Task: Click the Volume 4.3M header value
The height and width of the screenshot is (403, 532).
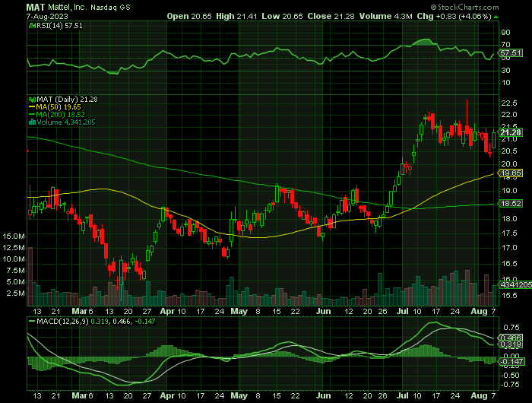Action: [x=386, y=16]
